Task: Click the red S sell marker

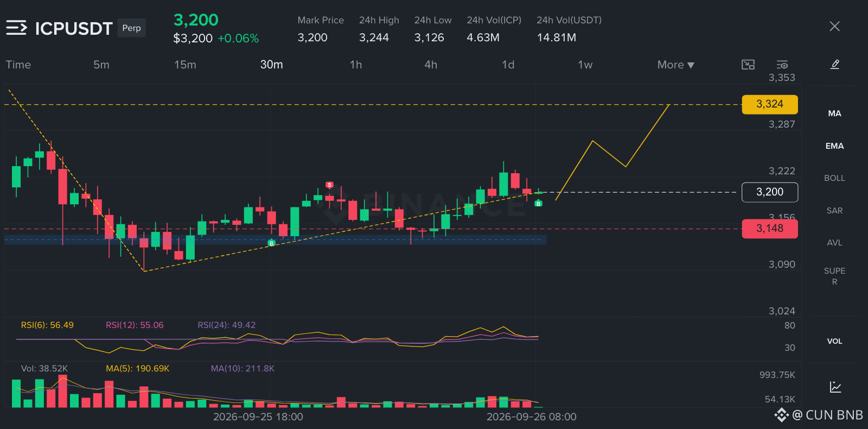Action: (329, 185)
